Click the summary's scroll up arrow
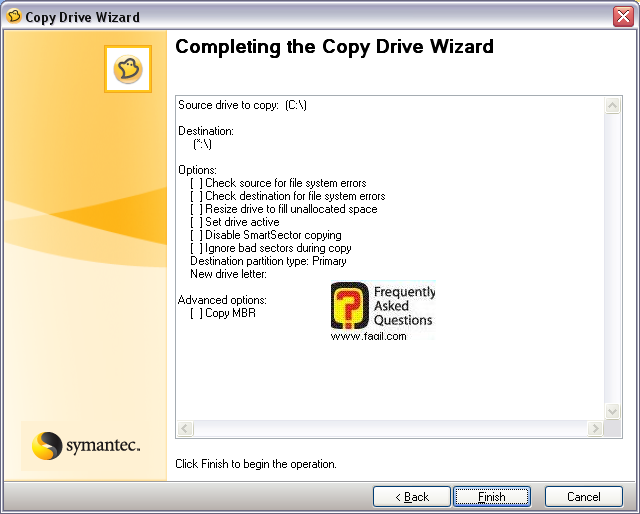This screenshot has width=640, height=514. pyautogui.click(x=614, y=105)
